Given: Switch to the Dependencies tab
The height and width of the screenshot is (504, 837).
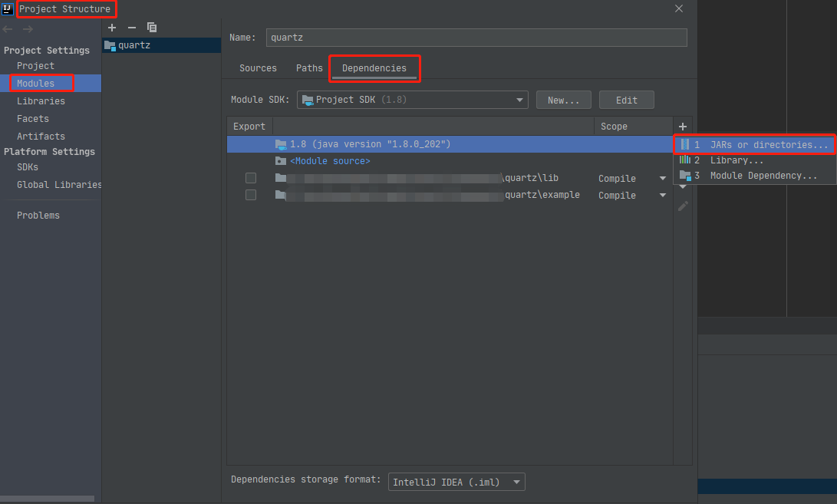Looking at the screenshot, I should [374, 68].
